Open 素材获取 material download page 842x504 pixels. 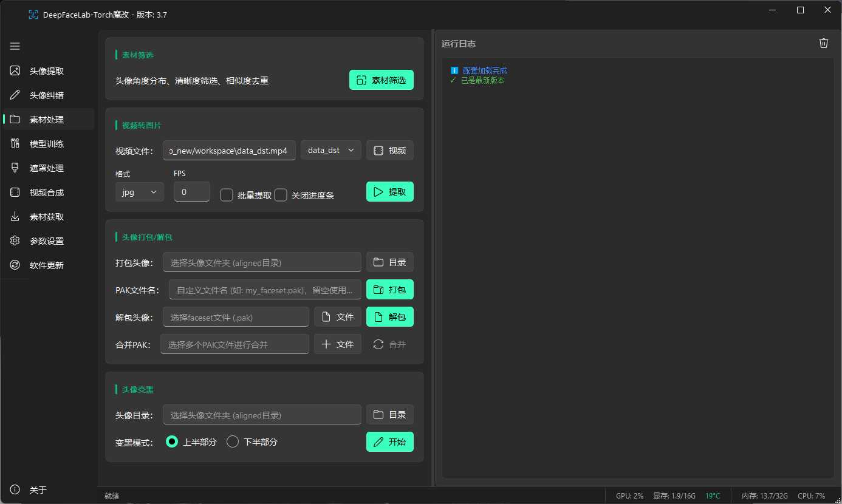tap(47, 217)
